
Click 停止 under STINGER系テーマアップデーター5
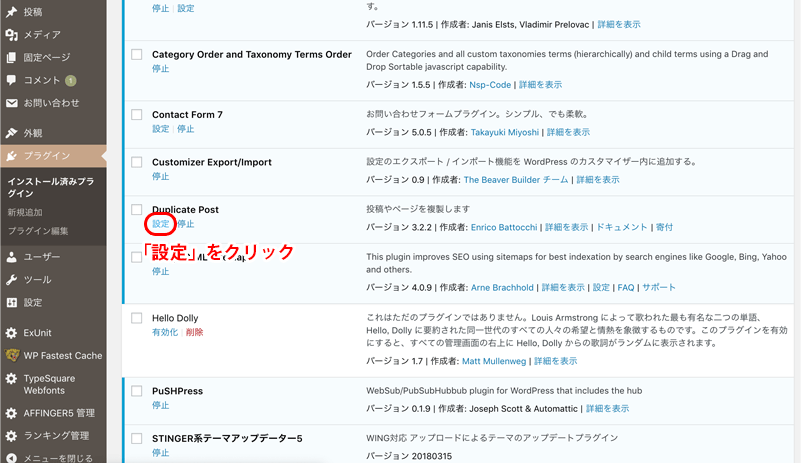click(160, 453)
